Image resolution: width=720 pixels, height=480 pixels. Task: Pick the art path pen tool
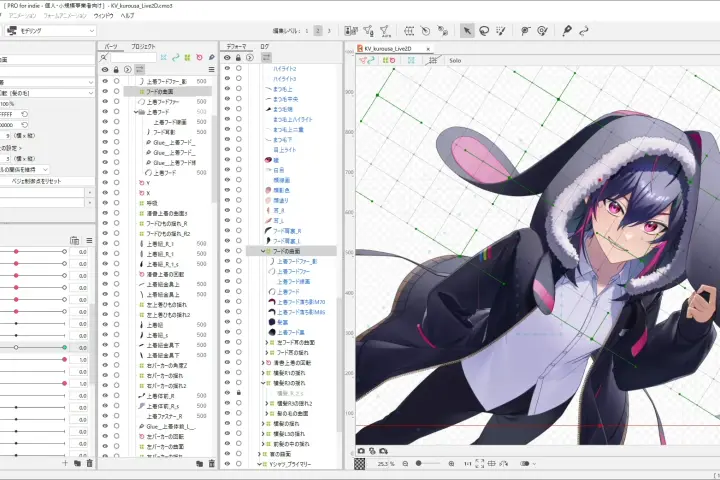tap(567, 31)
